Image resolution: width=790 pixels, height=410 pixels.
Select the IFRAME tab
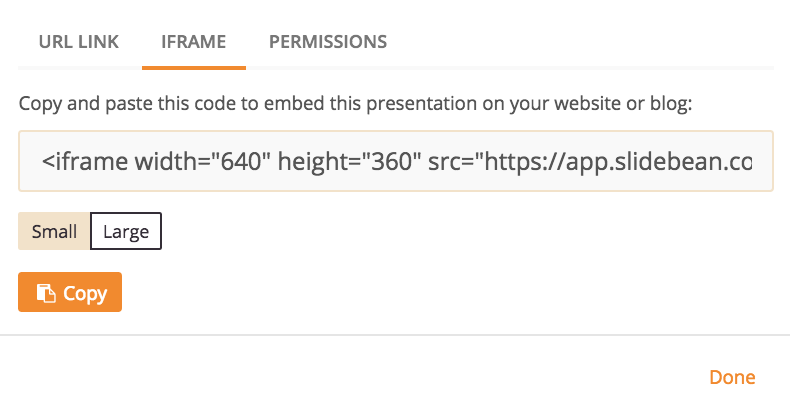click(x=193, y=42)
